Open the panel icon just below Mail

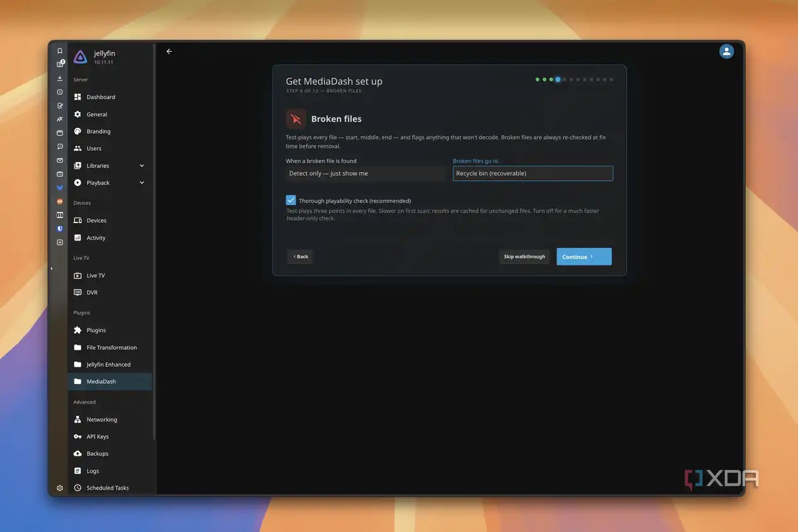tap(60, 174)
